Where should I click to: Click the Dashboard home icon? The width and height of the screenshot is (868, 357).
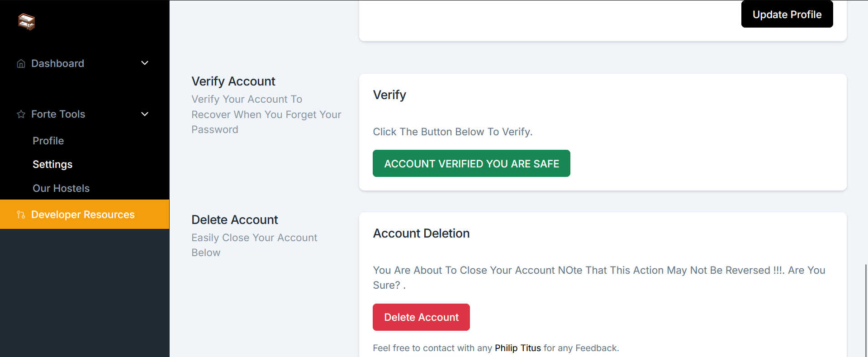[x=21, y=63]
